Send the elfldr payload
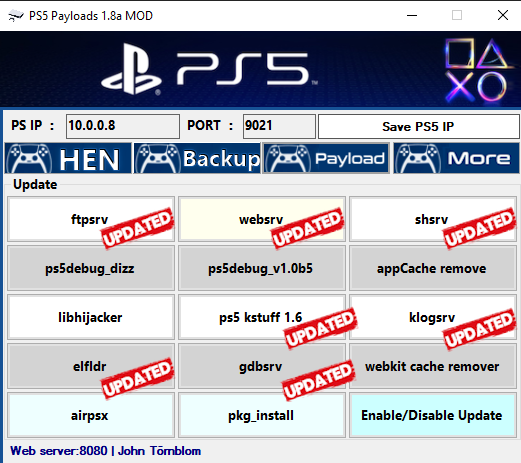 pos(91,366)
